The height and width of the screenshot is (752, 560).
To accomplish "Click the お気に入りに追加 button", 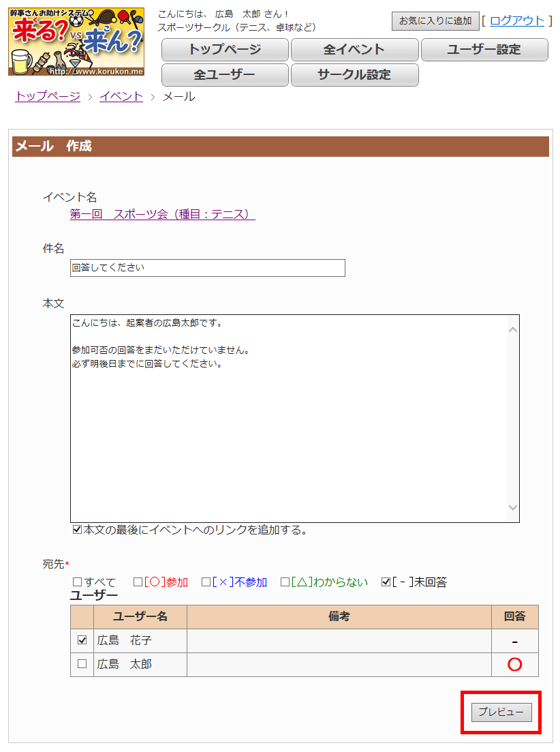I will pos(434,20).
